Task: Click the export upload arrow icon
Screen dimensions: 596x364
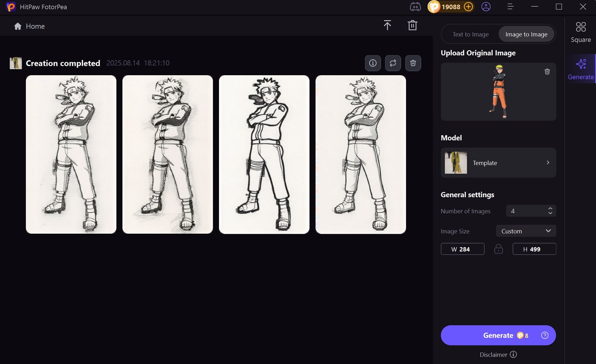Action: 387,25
